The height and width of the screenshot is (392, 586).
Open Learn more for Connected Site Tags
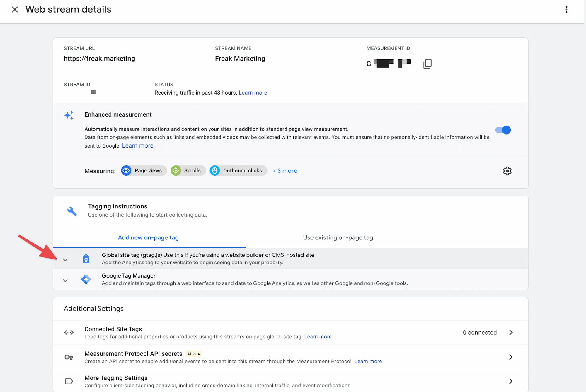pyautogui.click(x=318, y=337)
